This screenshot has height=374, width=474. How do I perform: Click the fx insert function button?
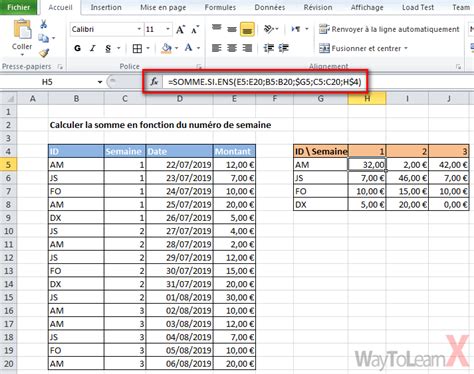coord(154,82)
